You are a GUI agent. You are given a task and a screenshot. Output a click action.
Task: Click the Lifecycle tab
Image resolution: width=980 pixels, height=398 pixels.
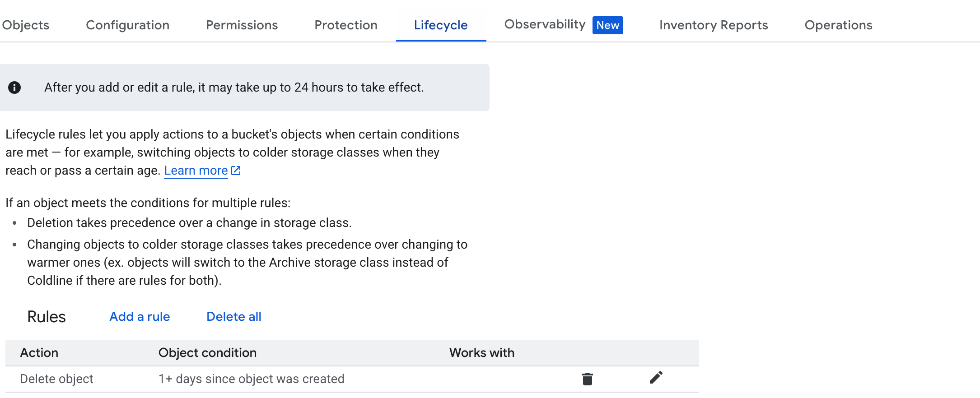(441, 25)
